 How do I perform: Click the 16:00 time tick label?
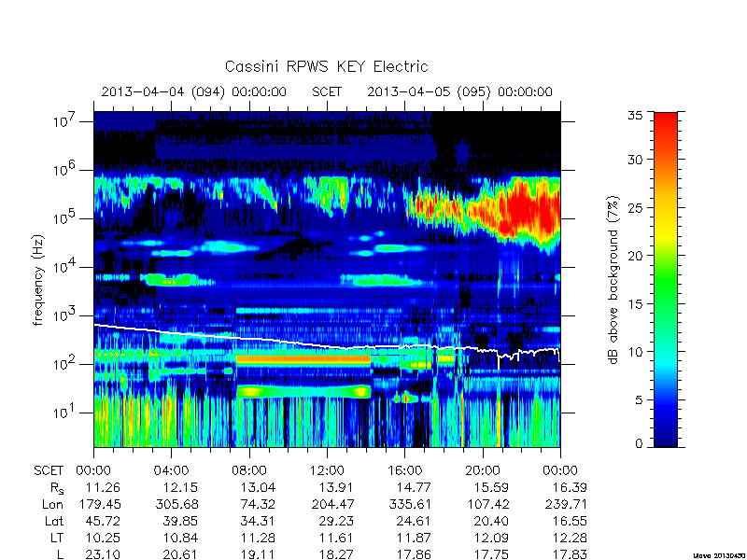404,471
